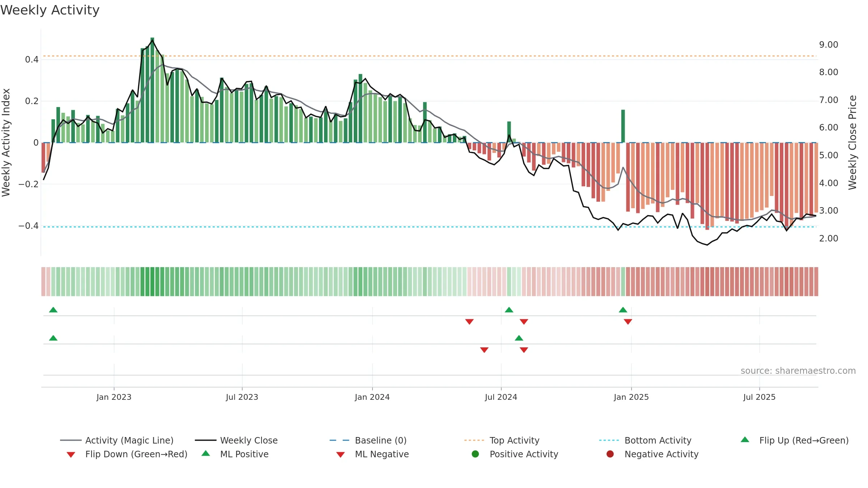Click the 9.00 price axis tick
The height and width of the screenshot is (488, 868).
click(x=829, y=45)
